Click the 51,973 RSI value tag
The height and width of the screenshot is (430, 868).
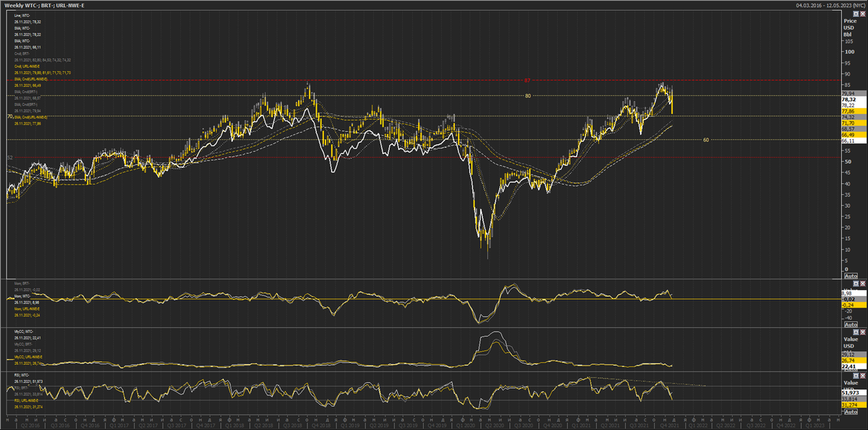coord(854,393)
